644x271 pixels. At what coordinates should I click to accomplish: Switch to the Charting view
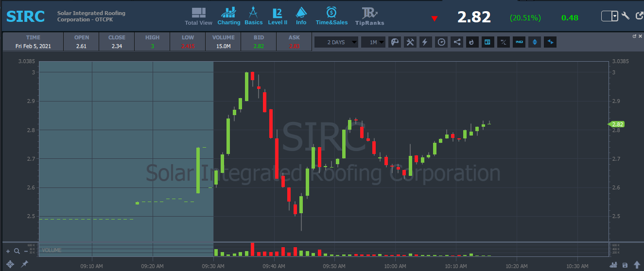tap(229, 16)
